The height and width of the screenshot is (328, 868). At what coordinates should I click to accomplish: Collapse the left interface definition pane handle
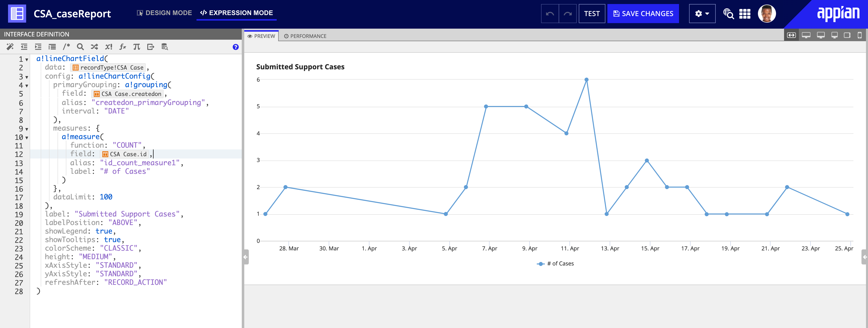click(x=246, y=257)
